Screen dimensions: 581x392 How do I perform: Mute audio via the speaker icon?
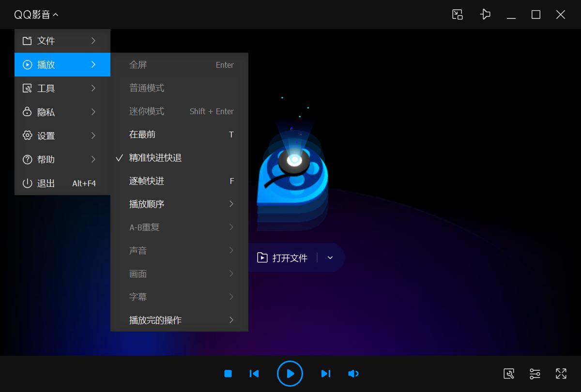click(353, 374)
